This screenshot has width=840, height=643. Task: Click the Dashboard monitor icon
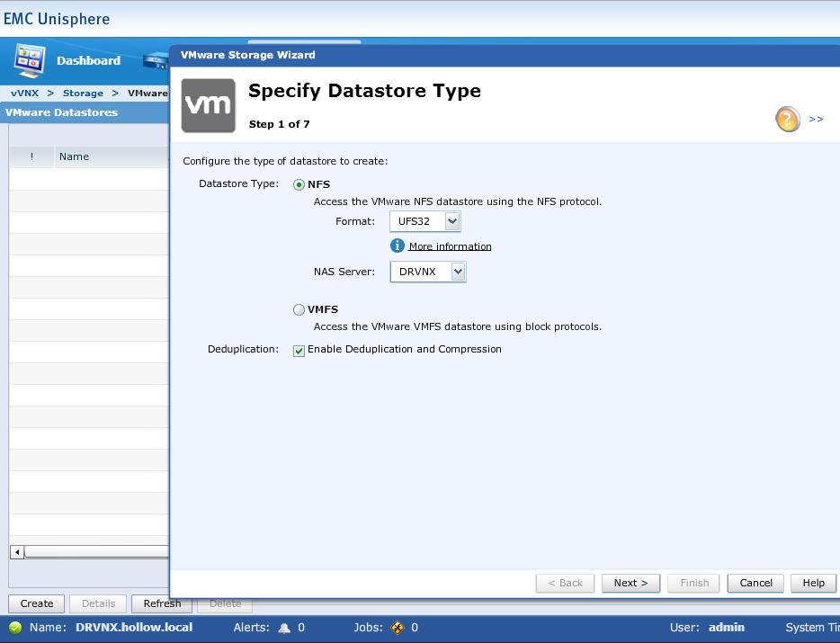[x=30, y=60]
